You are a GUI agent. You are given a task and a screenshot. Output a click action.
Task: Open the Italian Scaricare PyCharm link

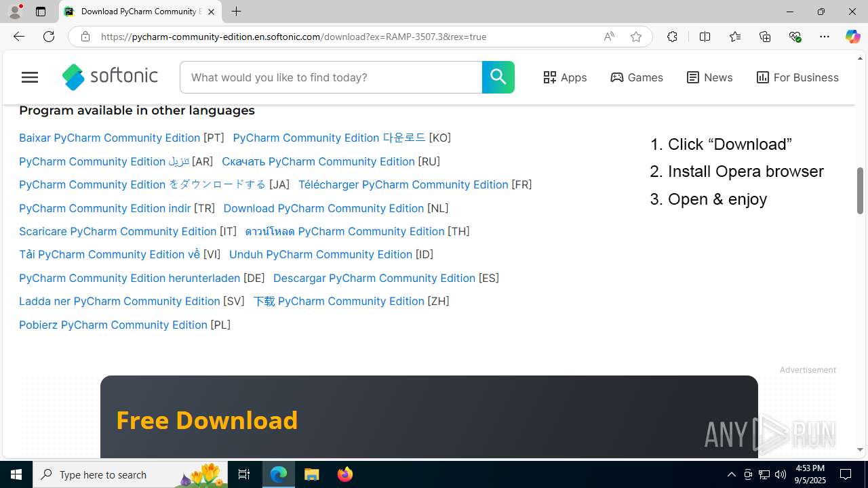[x=117, y=231]
